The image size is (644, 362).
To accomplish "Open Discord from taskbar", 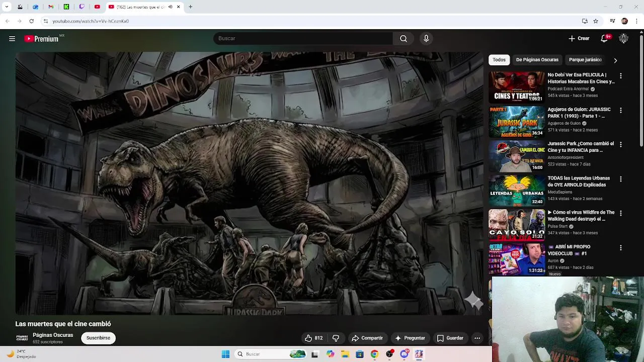I will pyautogui.click(x=404, y=354).
